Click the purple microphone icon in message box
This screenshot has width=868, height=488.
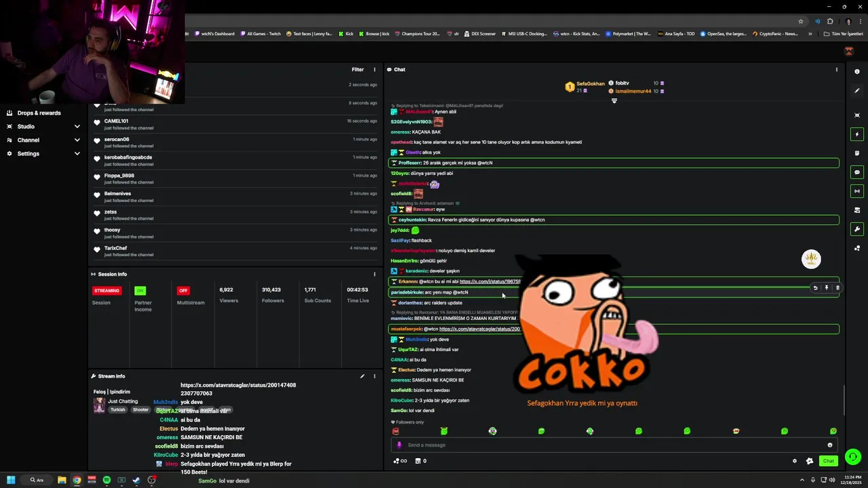click(399, 445)
